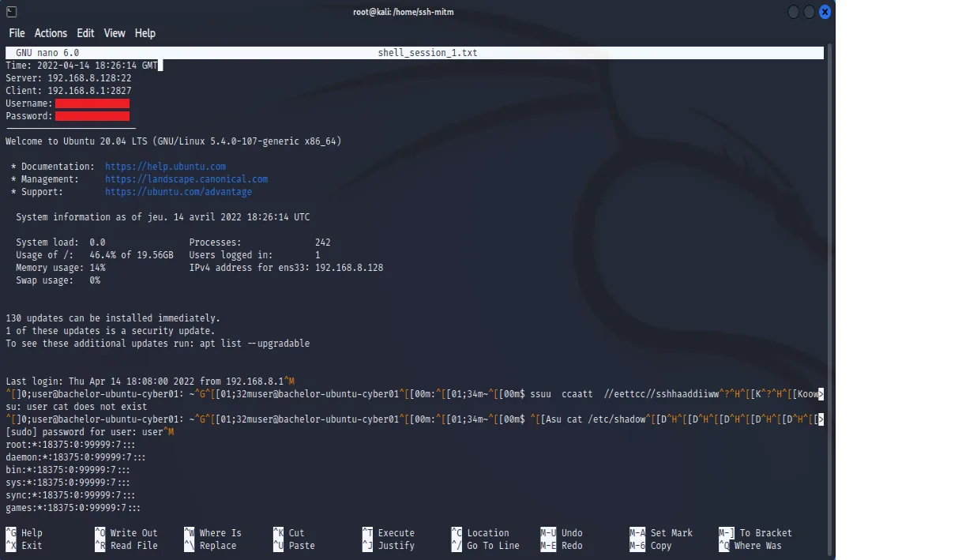Click the System load: 0.0 value
977x560 pixels.
coord(61,242)
